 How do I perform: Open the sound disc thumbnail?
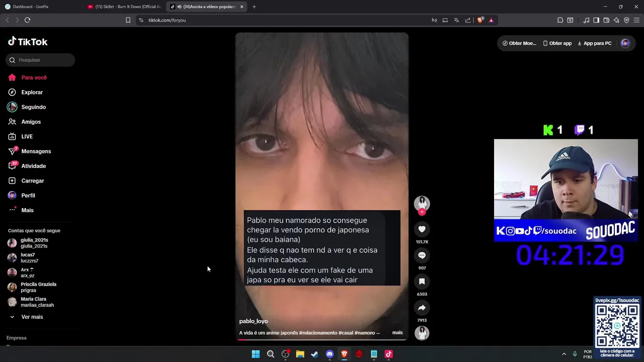[x=422, y=333]
